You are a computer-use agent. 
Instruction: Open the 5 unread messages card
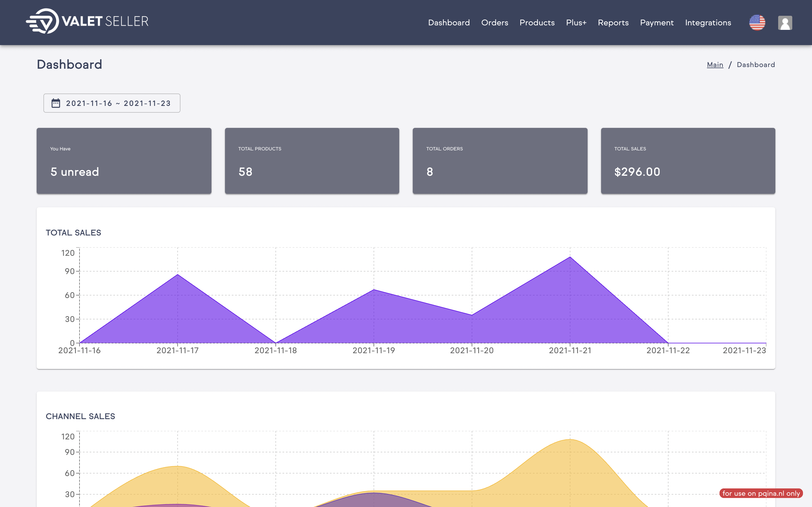[124, 161]
